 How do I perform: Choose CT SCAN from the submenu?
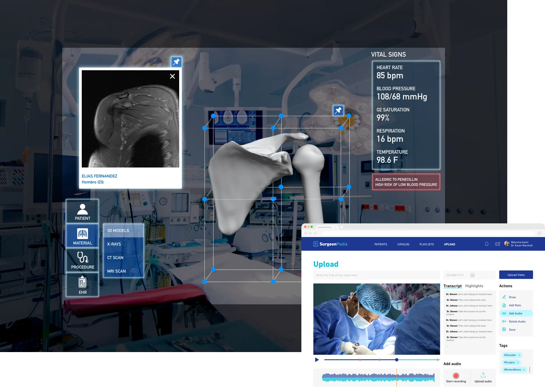click(123, 258)
